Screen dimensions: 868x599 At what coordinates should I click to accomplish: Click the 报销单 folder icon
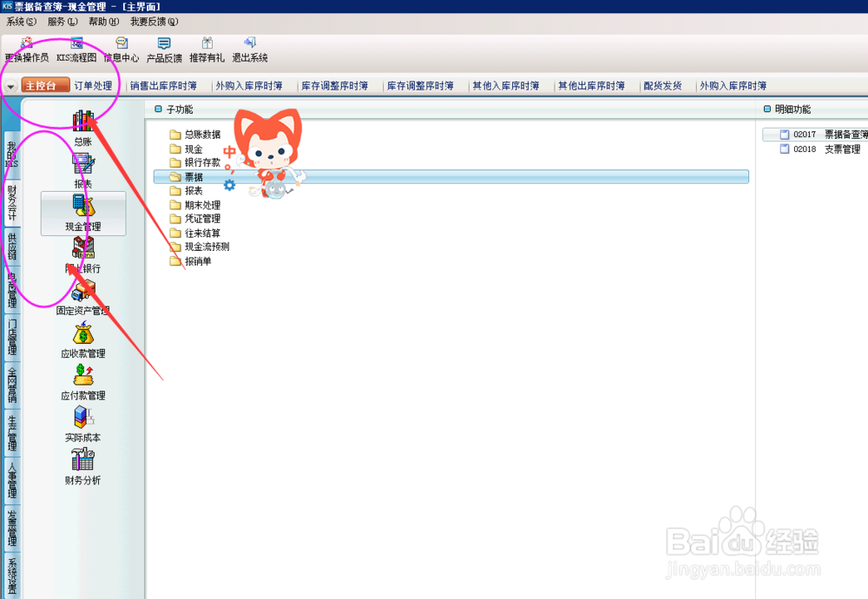click(x=175, y=260)
